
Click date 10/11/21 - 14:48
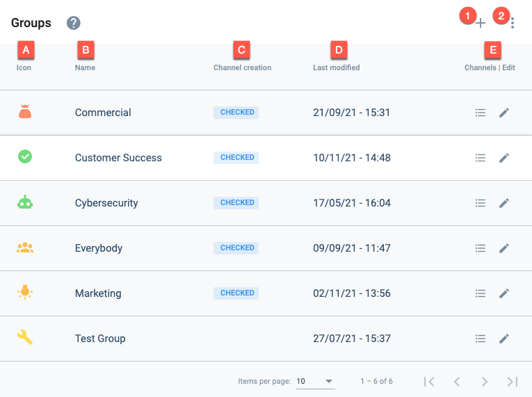click(x=352, y=158)
